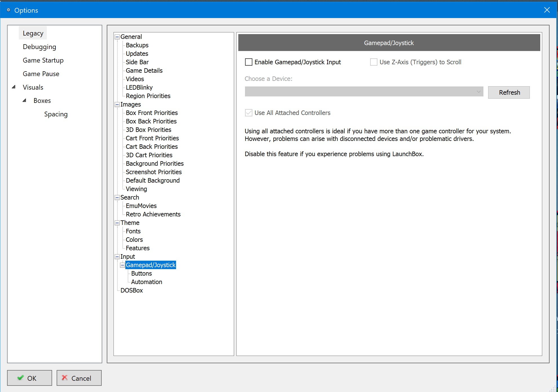Select LEDBlinky tree item
The width and height of the screenshot is (558, 392).
(x=139, y=87)
